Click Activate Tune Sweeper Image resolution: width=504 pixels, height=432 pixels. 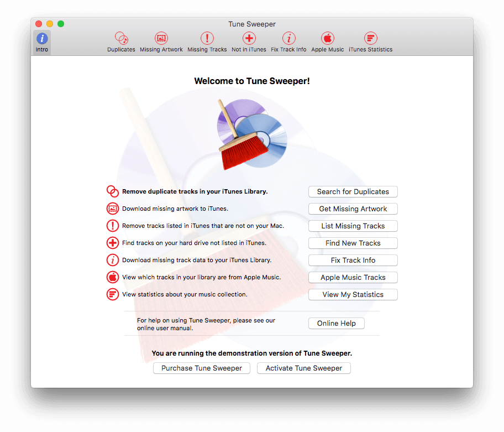click(x=304, y=368)
